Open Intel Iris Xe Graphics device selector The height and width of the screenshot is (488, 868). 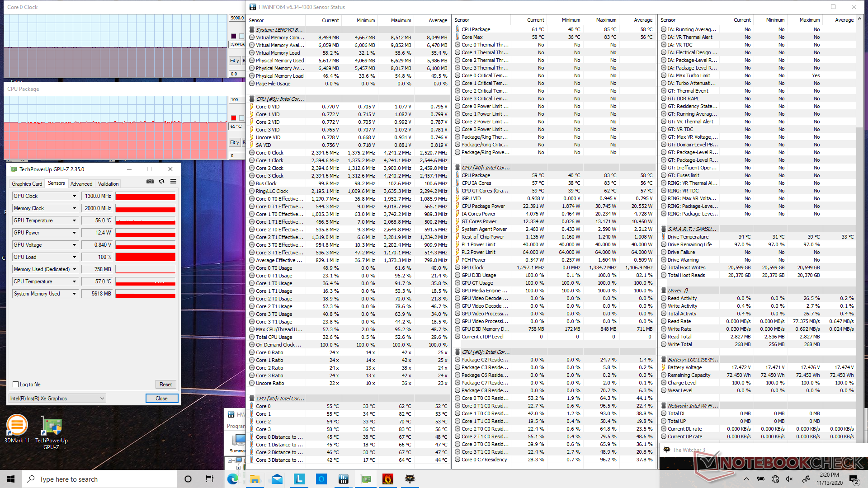click(57, 399)
